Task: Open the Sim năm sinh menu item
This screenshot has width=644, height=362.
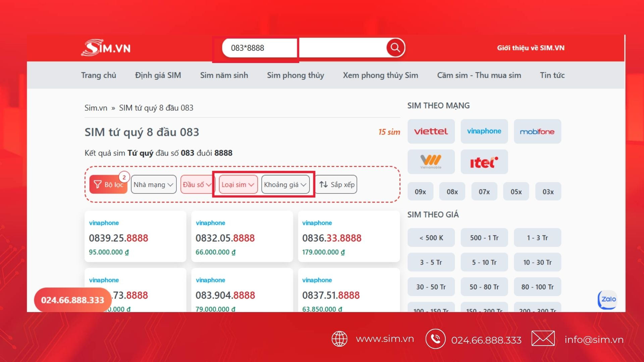Action: 224,75
